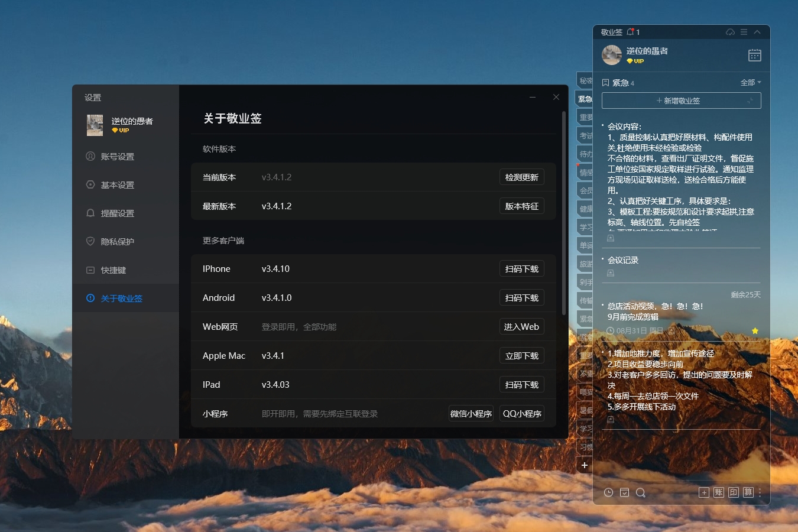The width and height of the screenshot is (798, 532).
Task: Select the 旅游 category tab
Action: (585, 264)
